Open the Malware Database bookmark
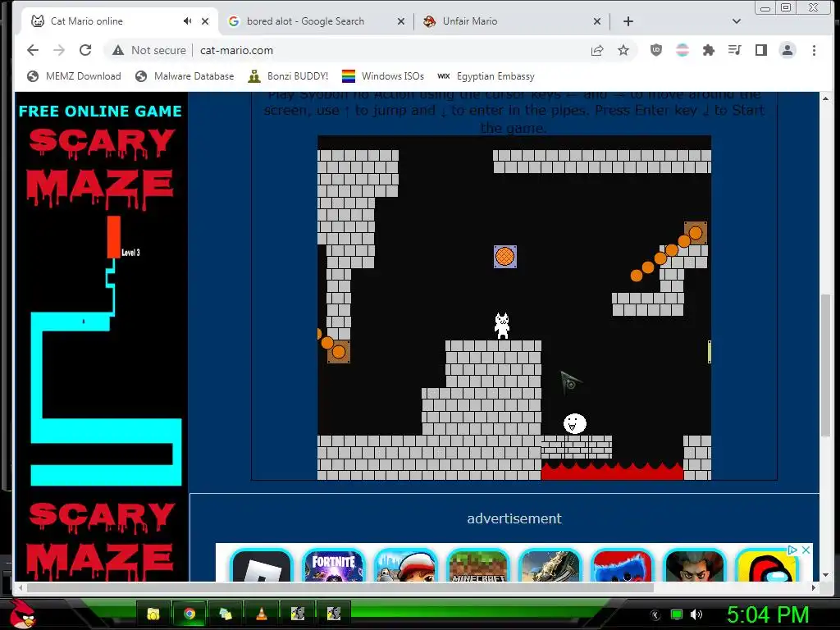The height and width of the screenshot is (630, 840). 185,76
